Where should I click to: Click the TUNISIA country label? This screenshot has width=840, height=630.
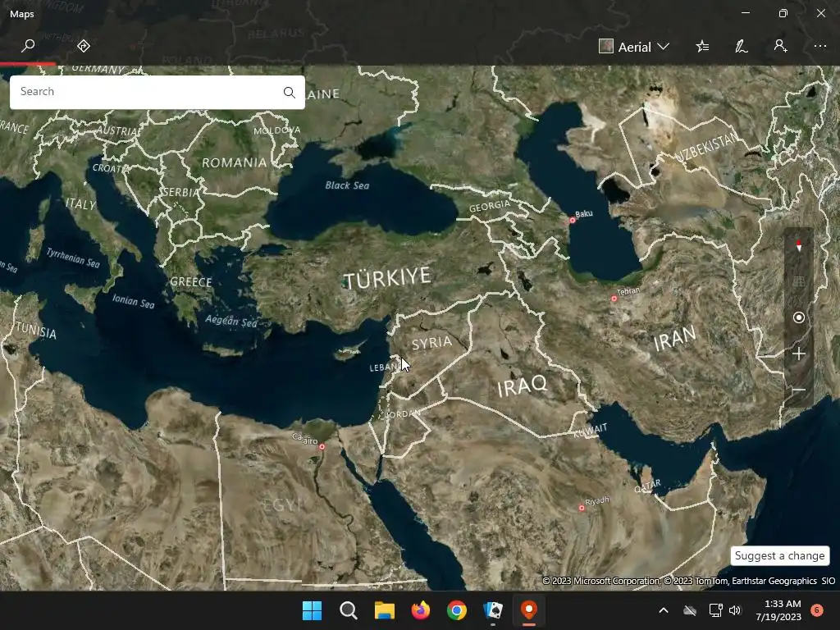point(35,331)
